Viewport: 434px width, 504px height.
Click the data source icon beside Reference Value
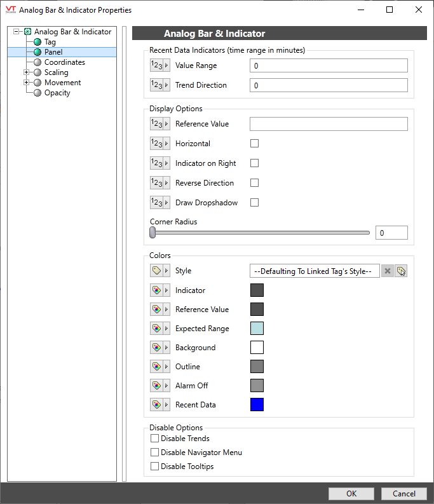(156, 124)
